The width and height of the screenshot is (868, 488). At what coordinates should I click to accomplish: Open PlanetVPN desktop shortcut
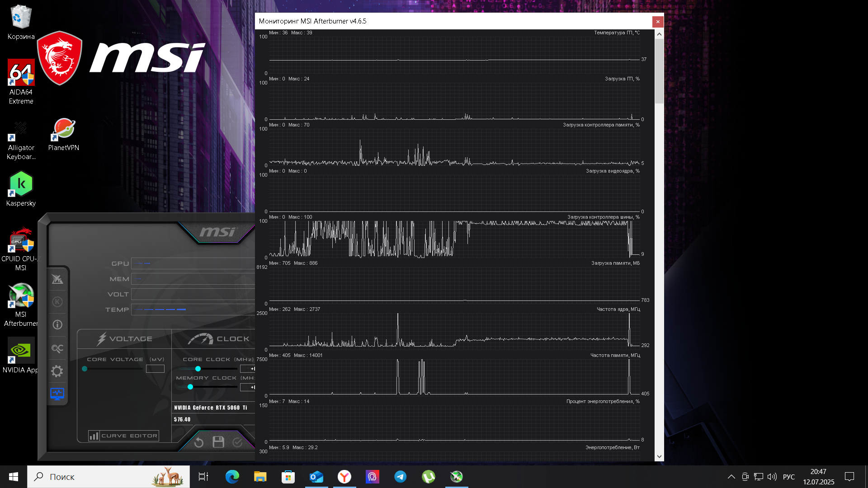click(64, 134)
